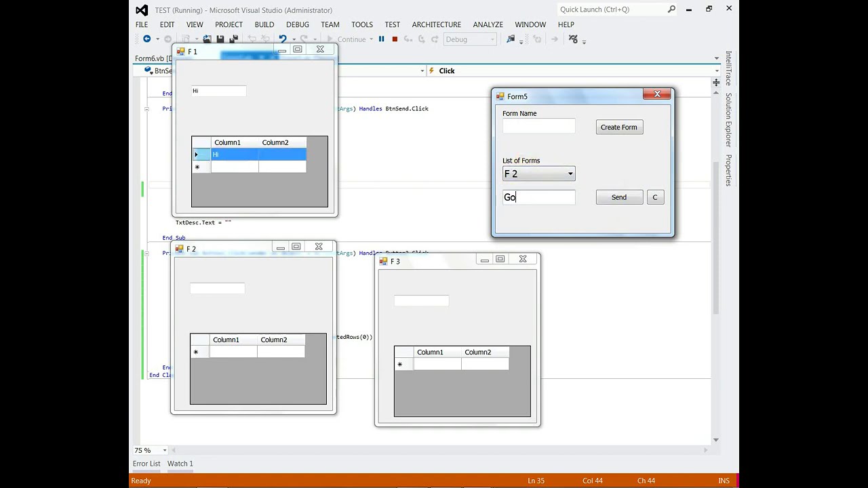Open the HELP menu
The height and width of the screenshot is (488, 868).
tap(566, 24)
